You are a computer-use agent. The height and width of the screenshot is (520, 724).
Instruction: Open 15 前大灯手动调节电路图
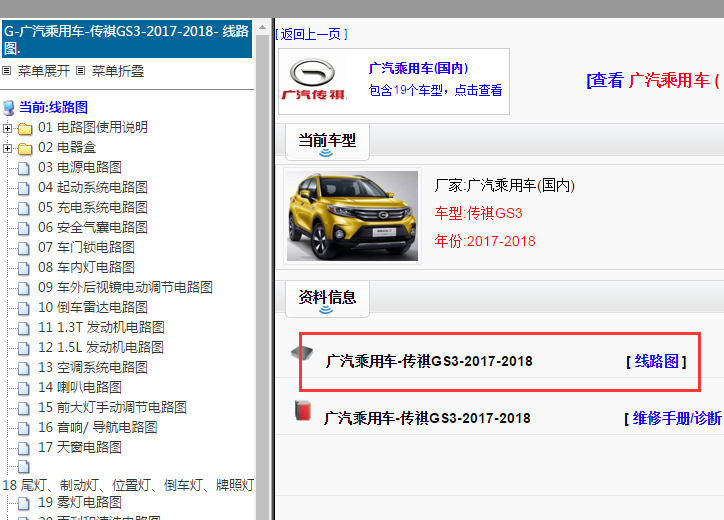tap(112, 407)
